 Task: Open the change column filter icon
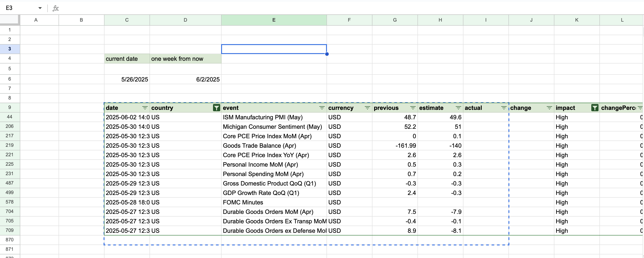[x=549, y=108]
